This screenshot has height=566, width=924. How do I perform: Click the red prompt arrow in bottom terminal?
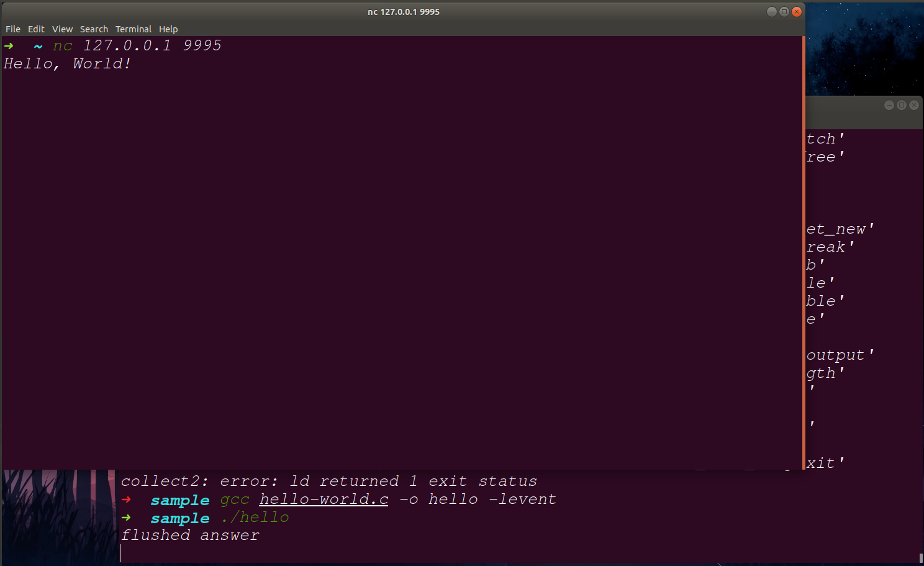[126, 500]
